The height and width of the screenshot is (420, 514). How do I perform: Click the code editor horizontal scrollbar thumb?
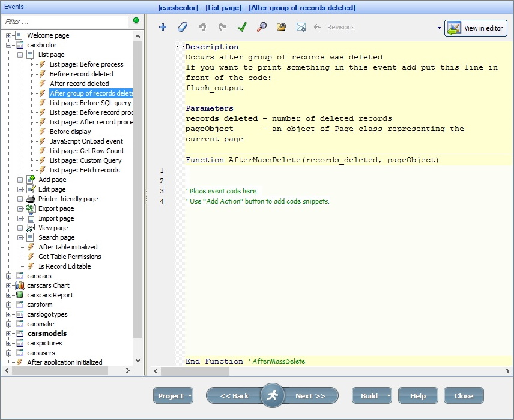[x=195, y=371]
